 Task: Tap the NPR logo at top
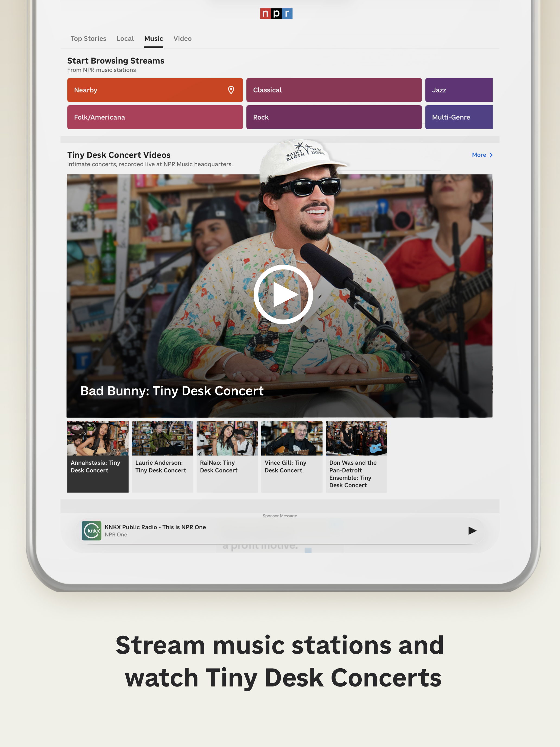pyautogui.click(x=276, y=14)
